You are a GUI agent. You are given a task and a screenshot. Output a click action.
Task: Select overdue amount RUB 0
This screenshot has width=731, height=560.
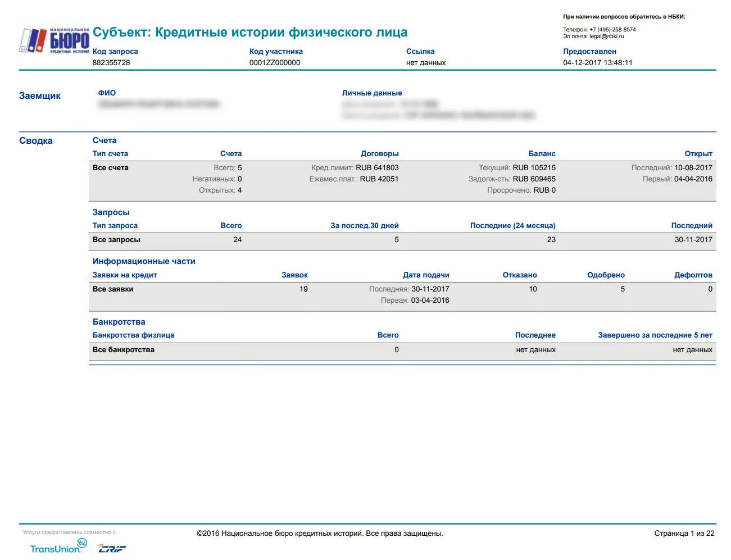(544, 190)
